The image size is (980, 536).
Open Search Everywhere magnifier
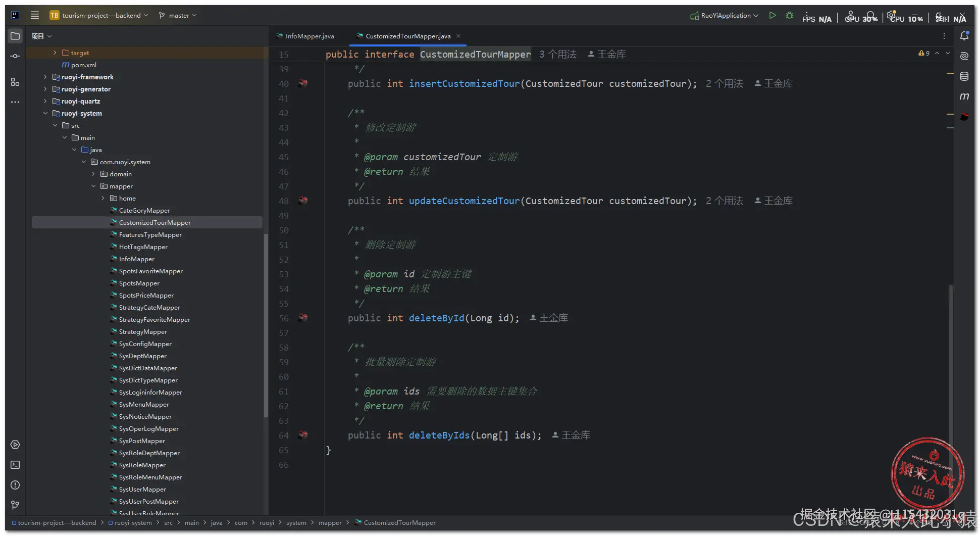click(x=871, y=15)
